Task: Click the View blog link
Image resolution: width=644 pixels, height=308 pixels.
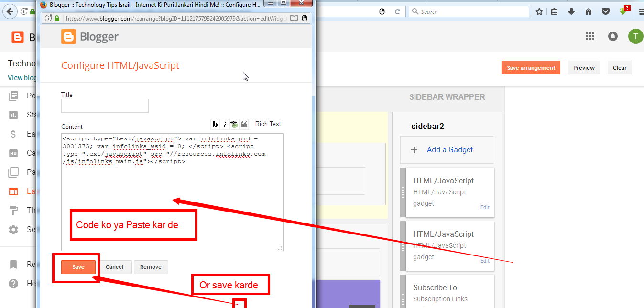Action: (x=22, y=78)
